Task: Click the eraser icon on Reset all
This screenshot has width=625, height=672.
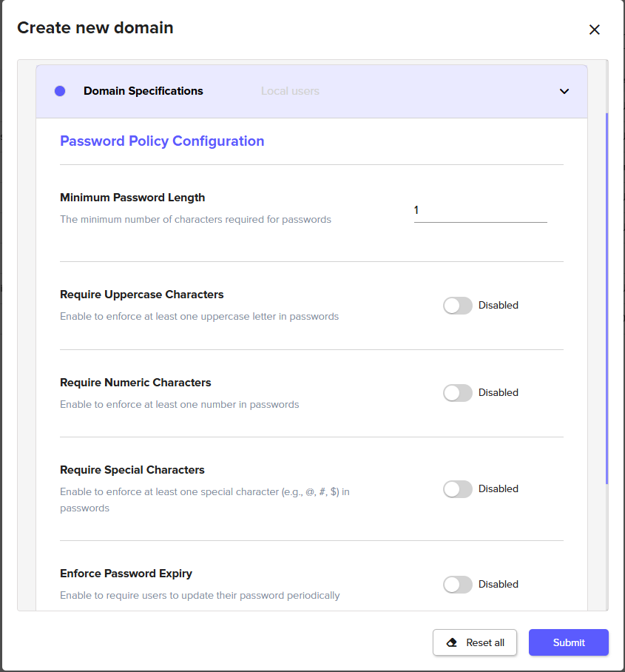Action: click(x=453, y=642)
